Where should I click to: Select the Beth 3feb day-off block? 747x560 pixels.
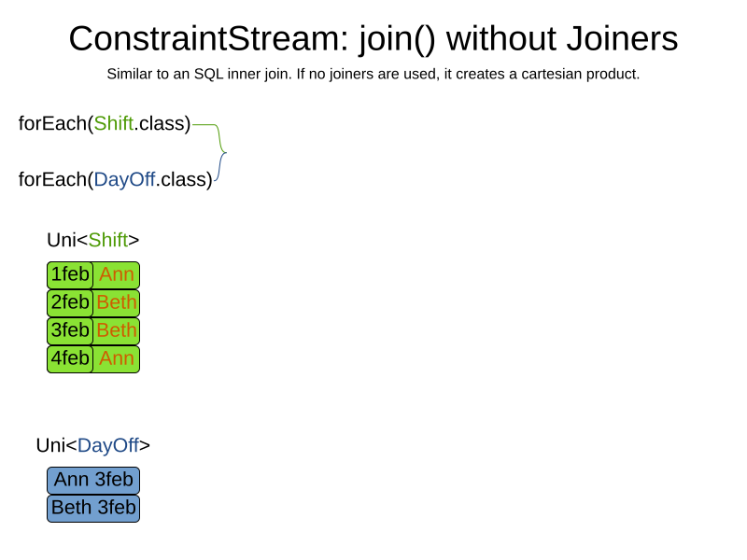93,508
